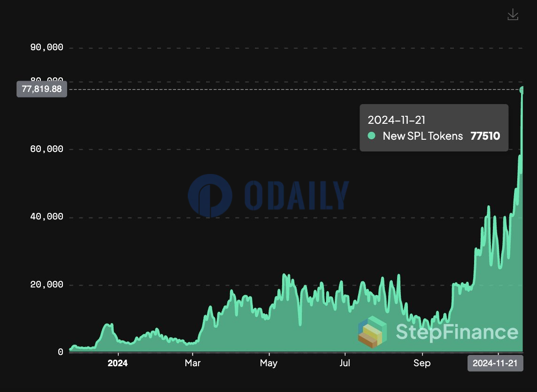Click the 20,000 y-axis label
The height and width of the screenshot is (392, 537).
(46, 285)
